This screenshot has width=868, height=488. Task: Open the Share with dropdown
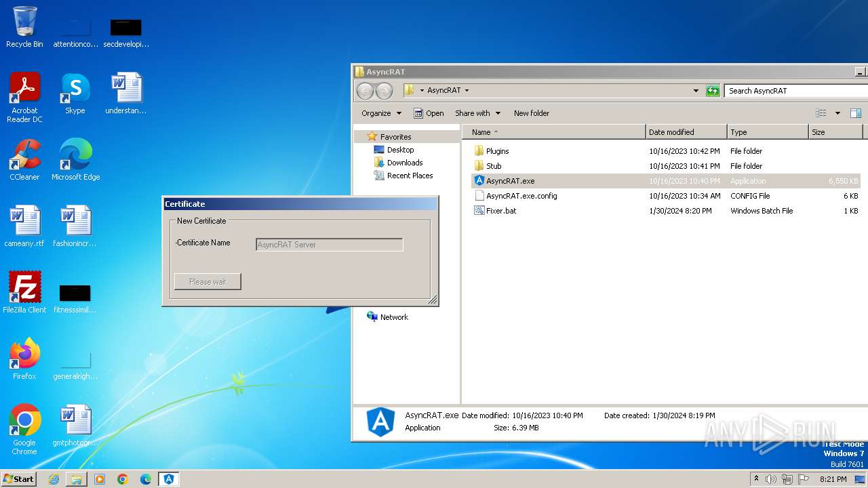tap(477, 113)
